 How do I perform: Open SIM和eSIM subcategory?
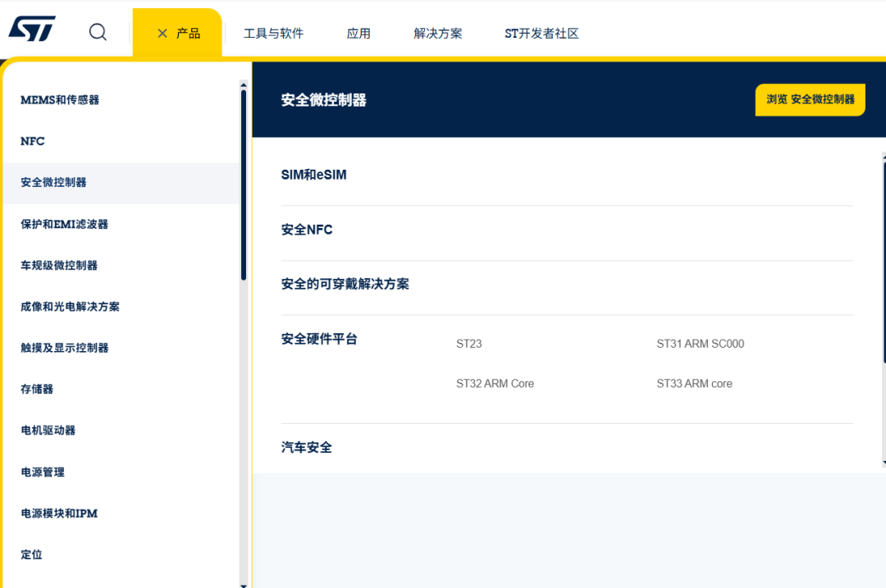click(x=313, y=175)
